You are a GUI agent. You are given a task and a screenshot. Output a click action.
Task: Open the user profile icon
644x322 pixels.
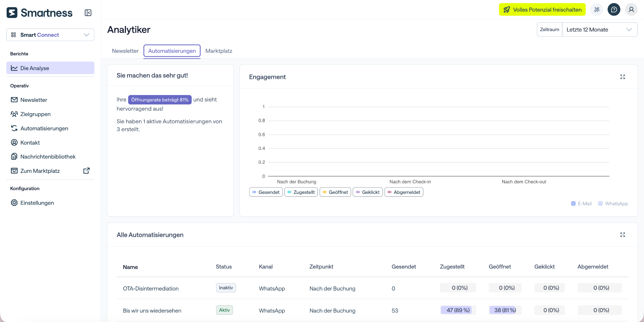coord(631,10)
